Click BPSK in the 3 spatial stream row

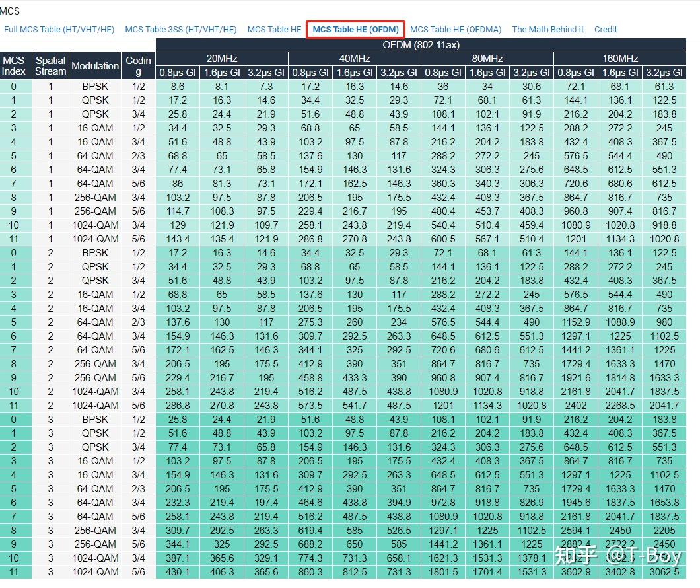point(95,420)
